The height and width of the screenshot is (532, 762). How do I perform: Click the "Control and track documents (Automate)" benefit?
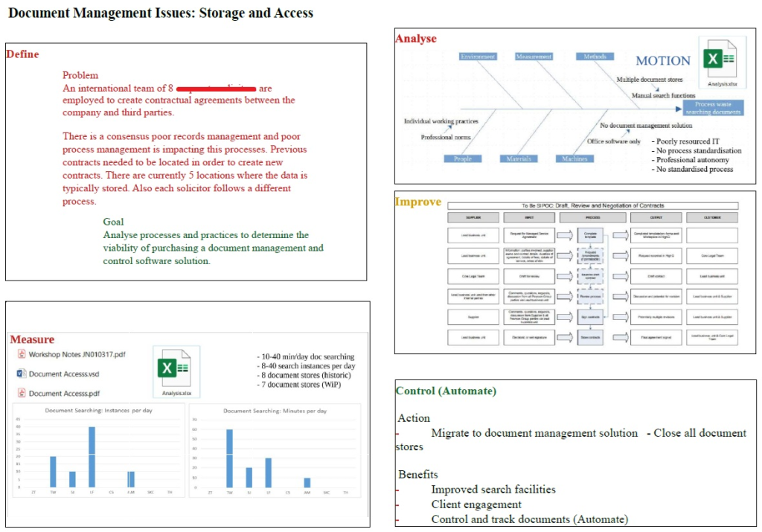click(x=530, y=519)
